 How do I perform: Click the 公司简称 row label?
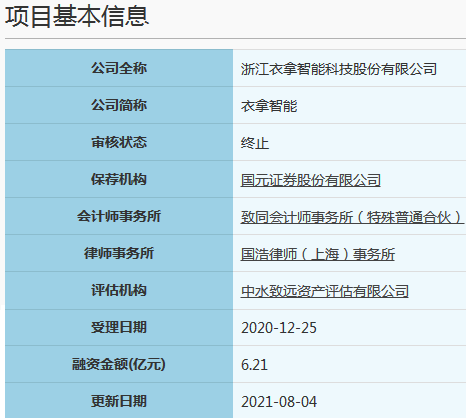click(119, 105)
